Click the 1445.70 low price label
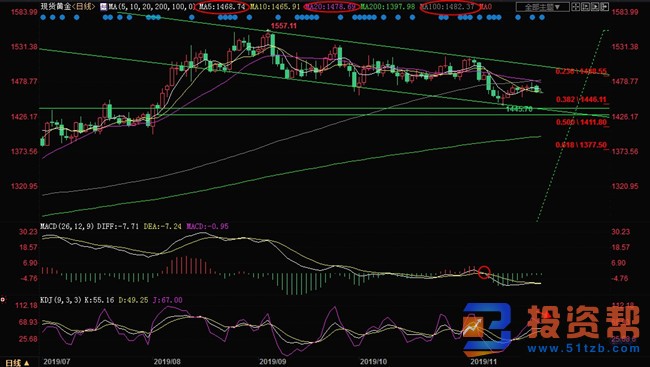The width and height of the screenshot is (650, 367). coord(519,109)
